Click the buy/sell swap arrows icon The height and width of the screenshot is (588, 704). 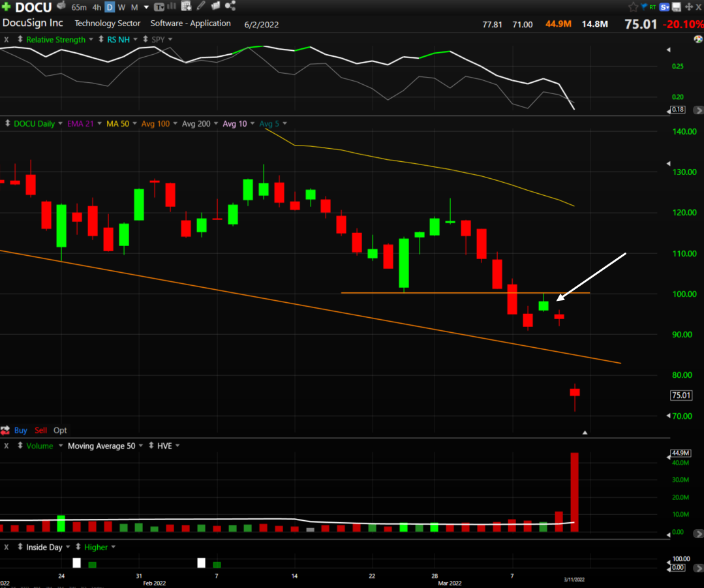[x=5, y=430]
